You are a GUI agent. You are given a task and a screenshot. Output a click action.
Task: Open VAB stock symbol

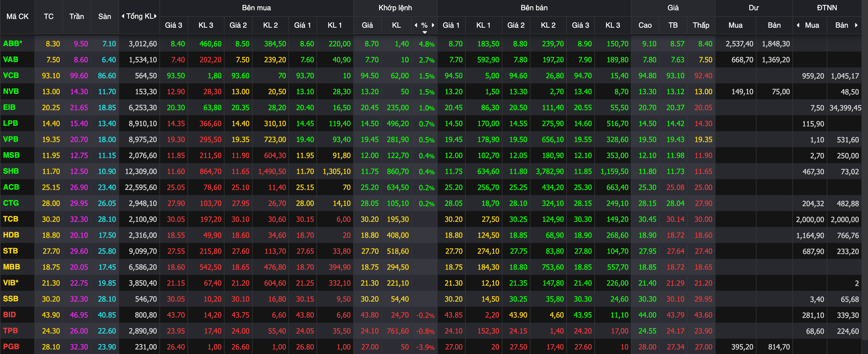coord(11,60)
